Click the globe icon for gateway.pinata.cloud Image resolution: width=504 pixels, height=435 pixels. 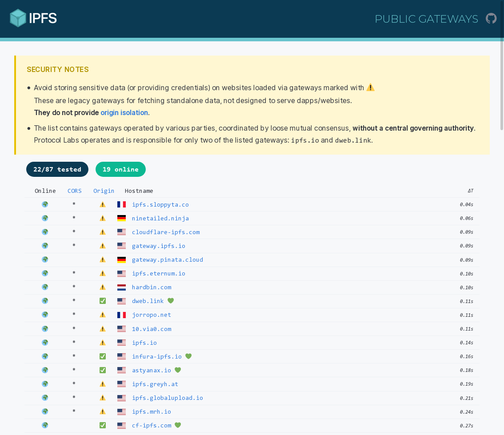click(x=45, y=259)
